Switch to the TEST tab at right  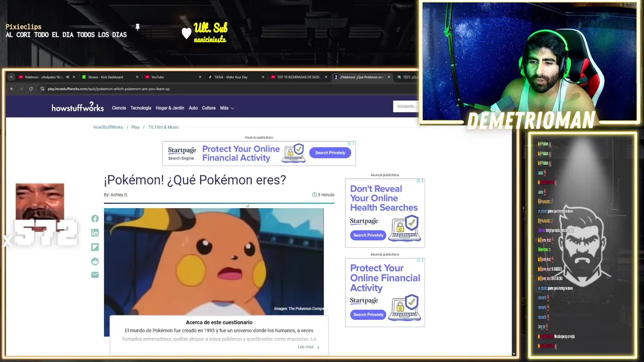pos(408,77)
